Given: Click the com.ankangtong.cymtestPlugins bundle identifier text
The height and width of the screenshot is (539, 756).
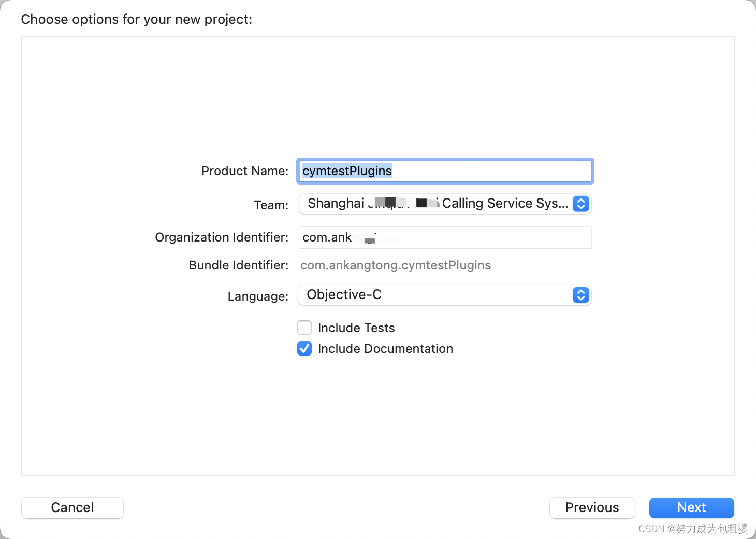Looking at the screenshot, I should [x=396, y=265].
